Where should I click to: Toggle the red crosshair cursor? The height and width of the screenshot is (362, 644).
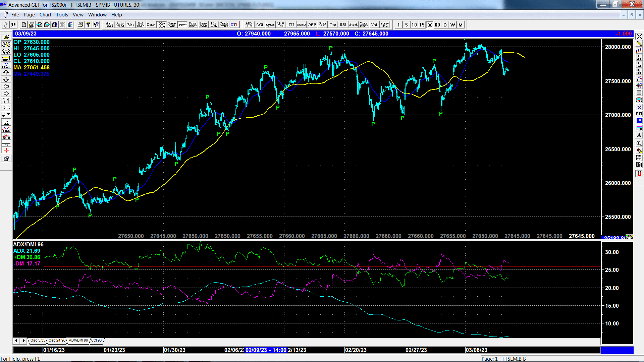(6, 150)
